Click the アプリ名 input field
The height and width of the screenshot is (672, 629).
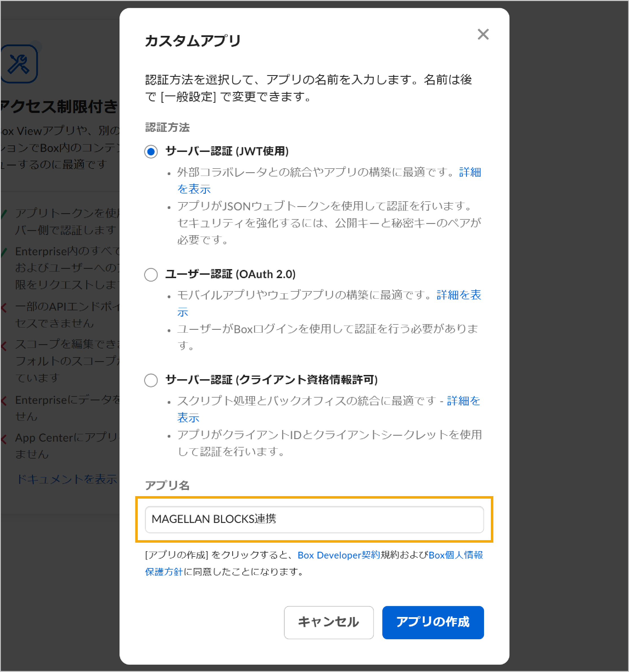click(x=314, y=519)
